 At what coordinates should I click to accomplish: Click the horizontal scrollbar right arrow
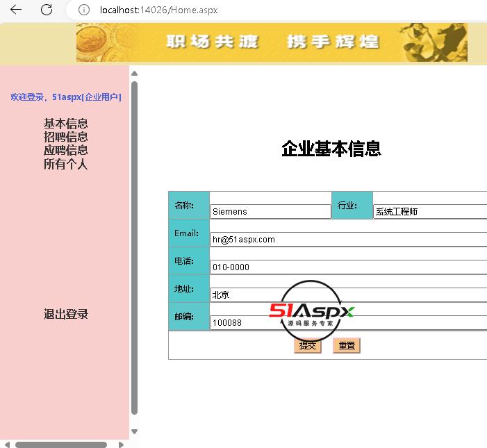(121, 444)
